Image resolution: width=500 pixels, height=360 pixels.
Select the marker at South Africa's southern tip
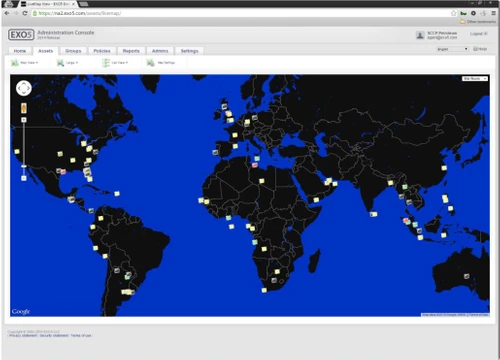(x=264, y=290)
